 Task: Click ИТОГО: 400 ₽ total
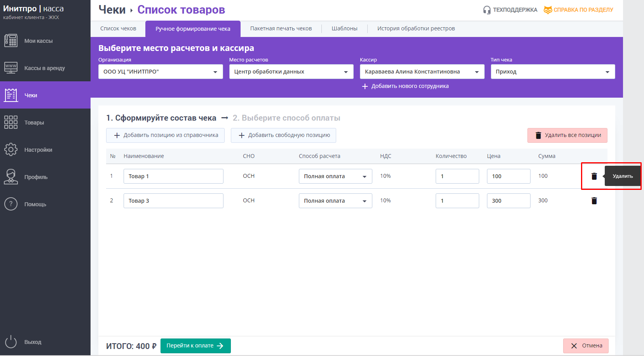point(131,346)
